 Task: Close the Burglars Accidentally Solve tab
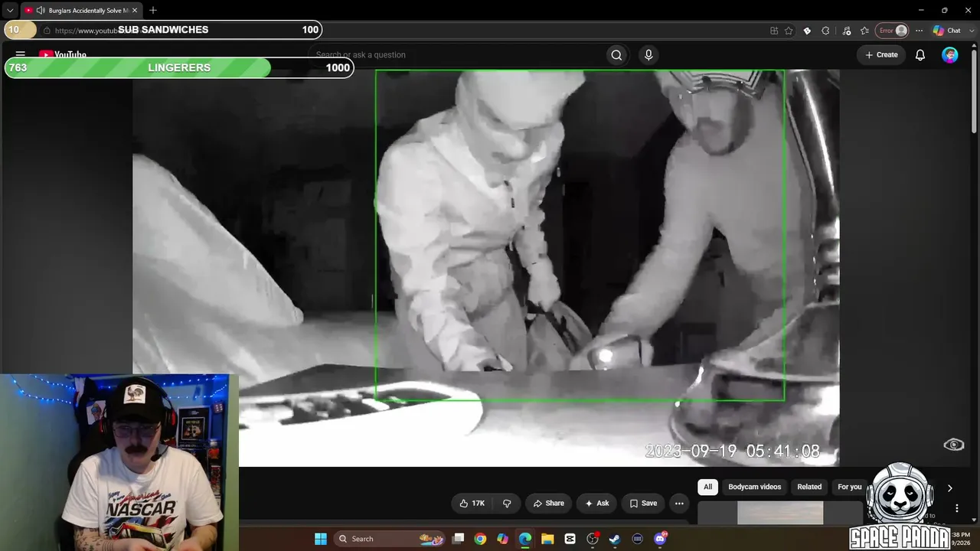click(135, 11)
